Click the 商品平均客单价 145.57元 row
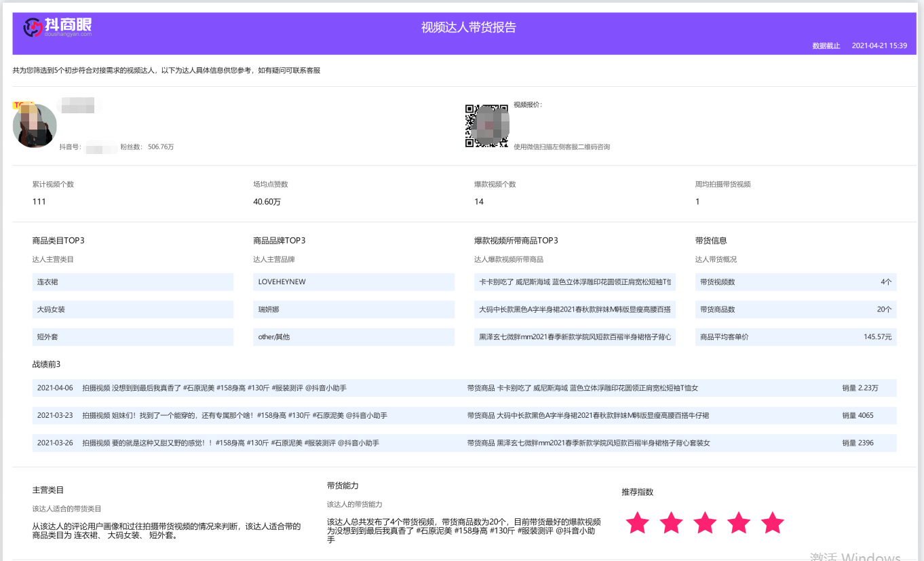The width and height of the screenshot is (924, 561). (796, 336)
